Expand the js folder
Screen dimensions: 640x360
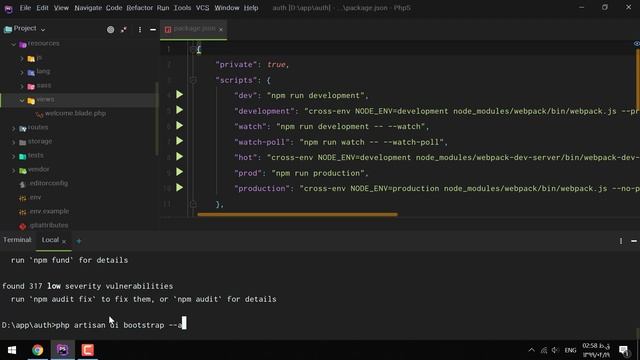(x=22, y=58)
